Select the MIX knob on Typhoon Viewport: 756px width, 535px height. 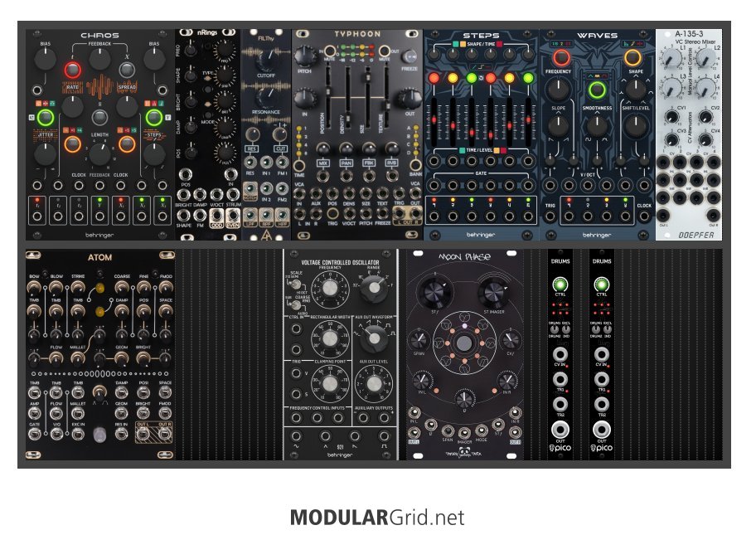[x=323, y=148]
